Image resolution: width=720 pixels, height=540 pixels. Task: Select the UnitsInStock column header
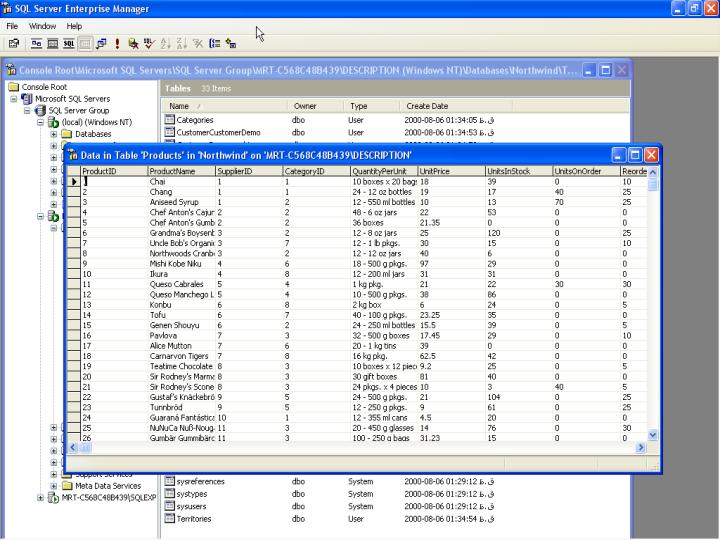(519, 171)
